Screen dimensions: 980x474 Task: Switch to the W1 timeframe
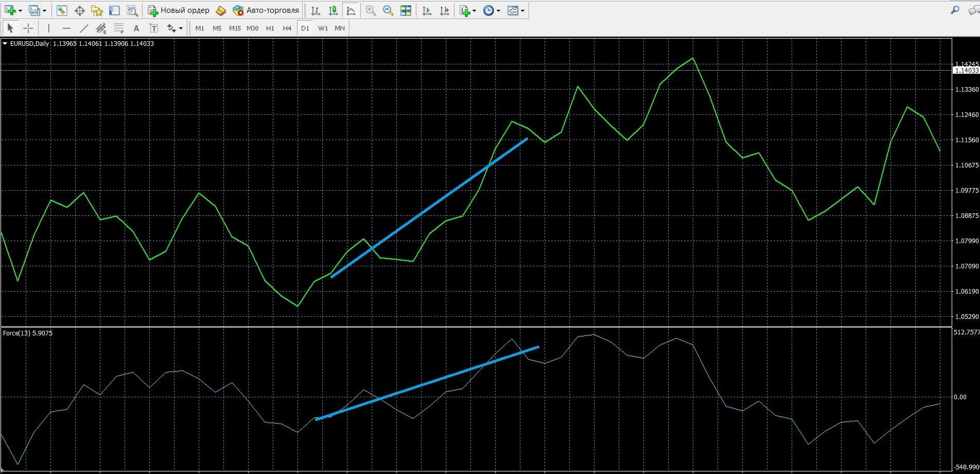tap(323, 28)
